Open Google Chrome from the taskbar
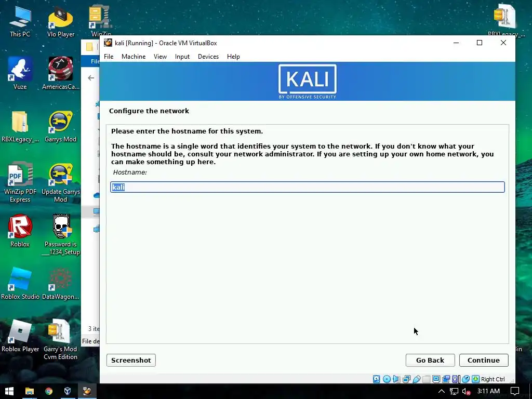The image size is (532, 399). coord(49,391)
